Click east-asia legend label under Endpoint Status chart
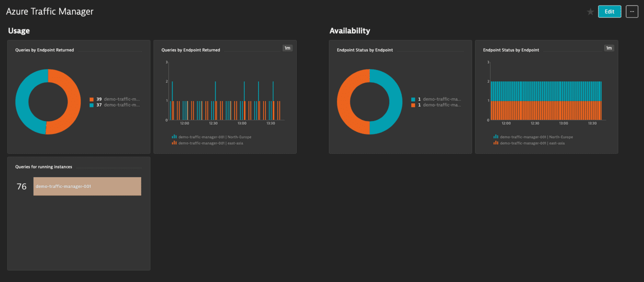Image resolution: width=644 pixels, height=282 pixels. [532, 143]
